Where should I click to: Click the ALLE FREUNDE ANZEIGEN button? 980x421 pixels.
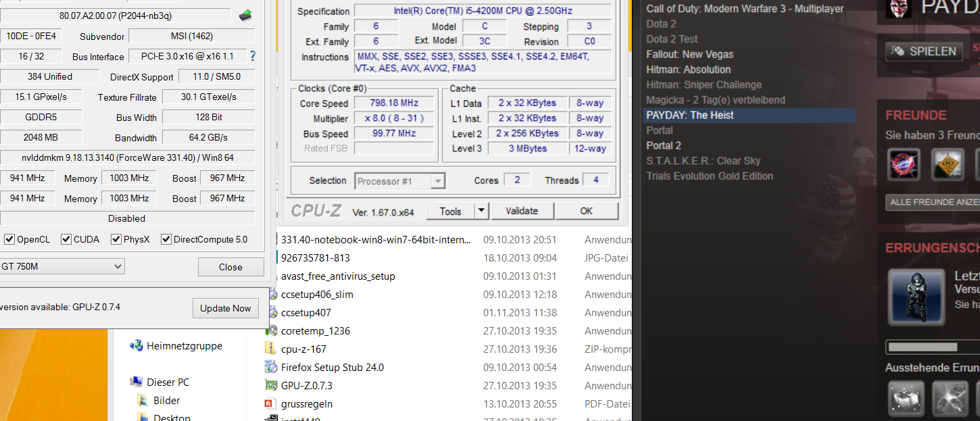click(x=933, y=202)
